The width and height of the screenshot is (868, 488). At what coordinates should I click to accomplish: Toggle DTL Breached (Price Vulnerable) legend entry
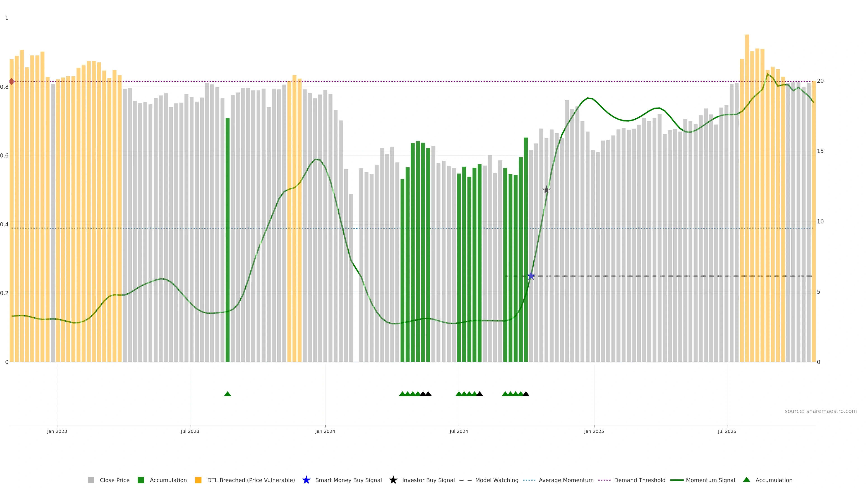click(x=251, y=480)
